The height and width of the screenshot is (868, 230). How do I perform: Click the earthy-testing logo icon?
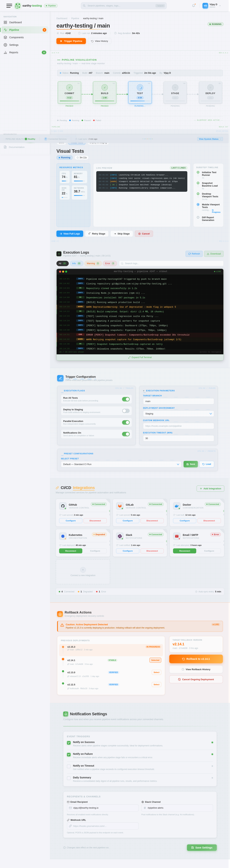point(18,6)
